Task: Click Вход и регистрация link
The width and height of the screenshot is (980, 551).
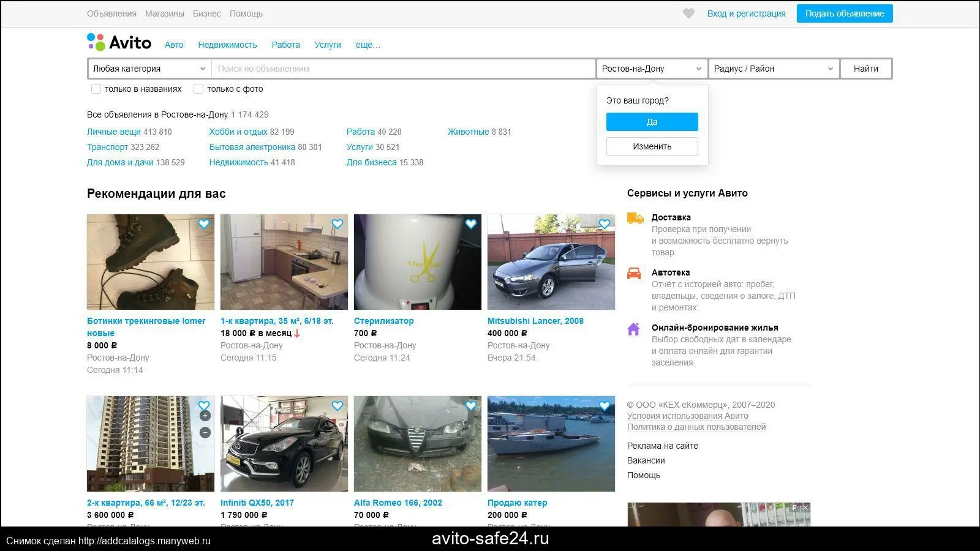Action: (x=747, y=13)
